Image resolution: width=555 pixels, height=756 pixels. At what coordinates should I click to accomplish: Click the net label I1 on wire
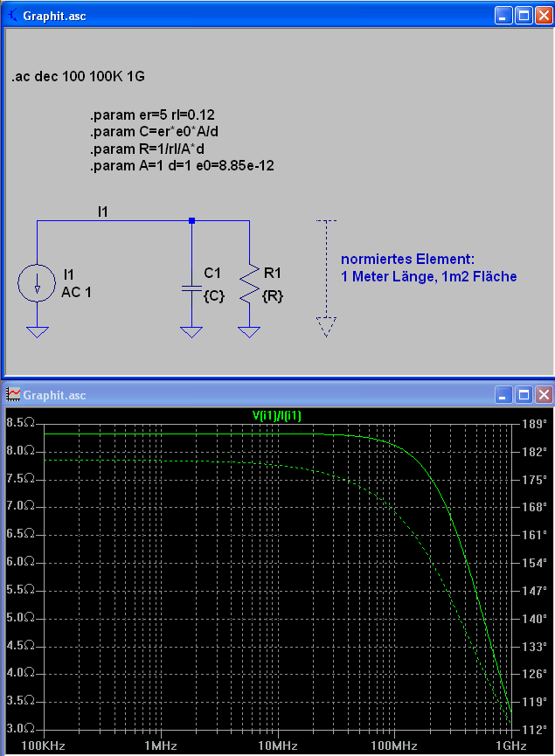[x=103, y=212]
